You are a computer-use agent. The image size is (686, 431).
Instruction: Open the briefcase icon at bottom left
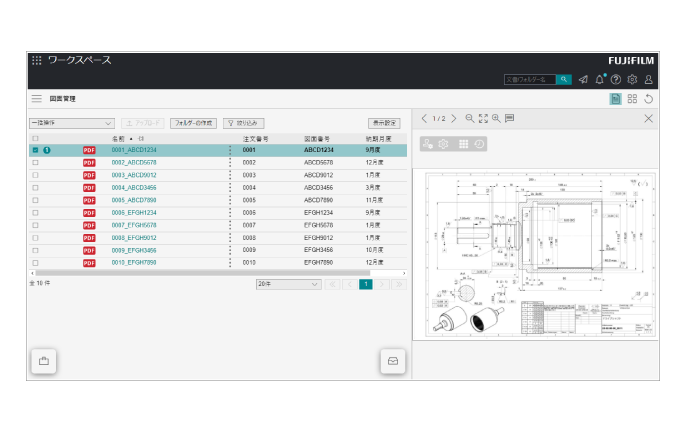click(x=43, y=361)
